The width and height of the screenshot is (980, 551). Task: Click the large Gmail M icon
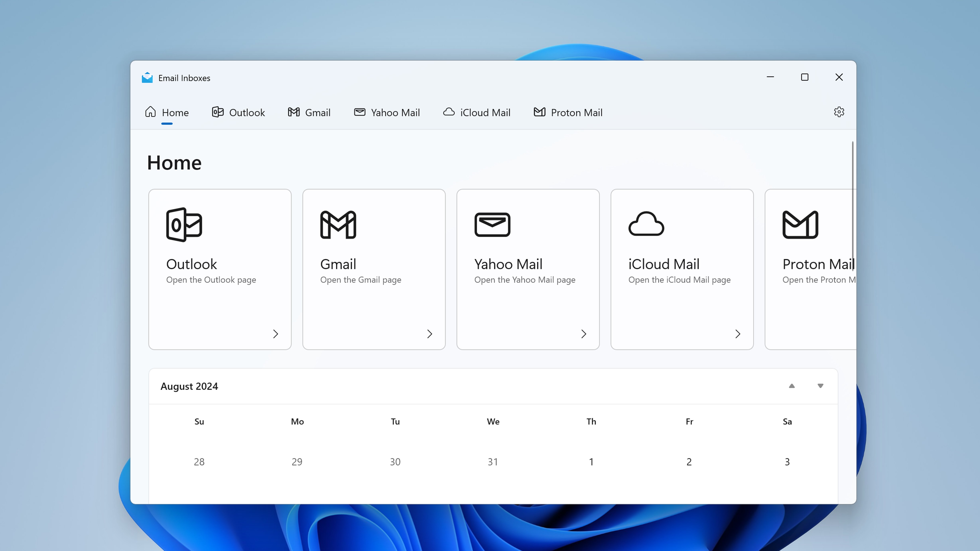click(x=338, y=224)
